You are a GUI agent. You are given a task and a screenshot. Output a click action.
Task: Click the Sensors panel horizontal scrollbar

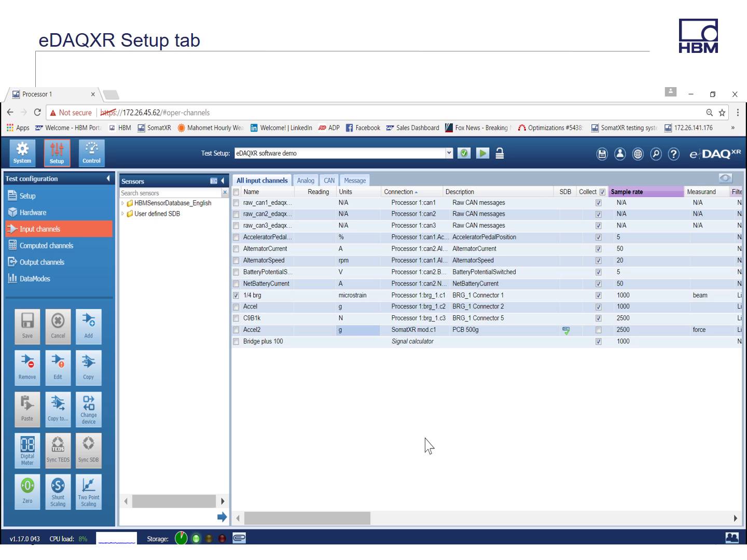174,501
